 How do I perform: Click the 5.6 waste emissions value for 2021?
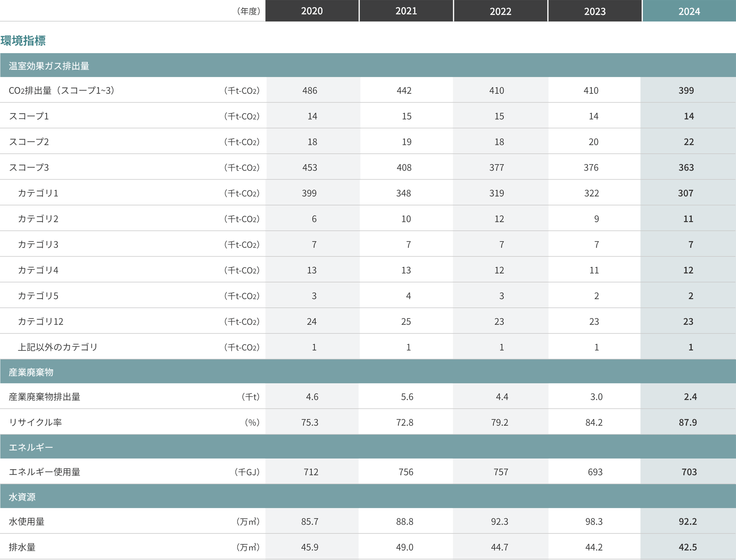[407, 397]
